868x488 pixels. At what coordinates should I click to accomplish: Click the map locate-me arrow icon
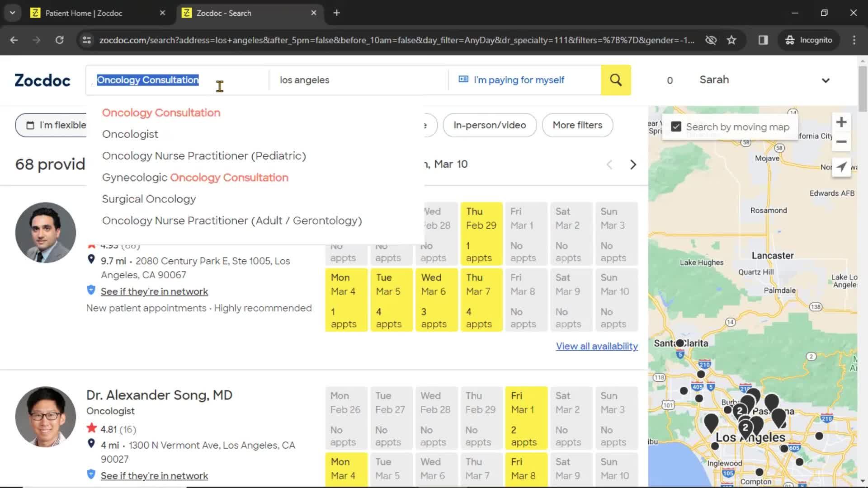point(841,167)
